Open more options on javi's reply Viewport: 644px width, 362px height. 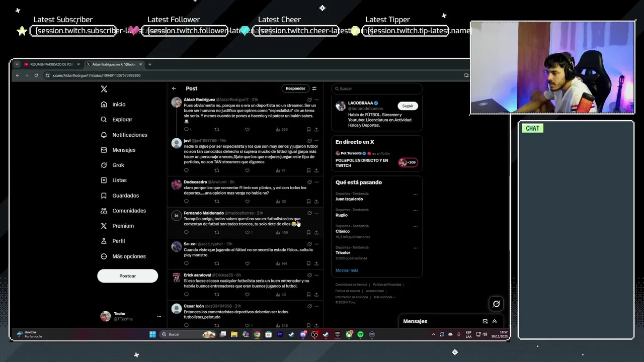[x=316, y=141]
